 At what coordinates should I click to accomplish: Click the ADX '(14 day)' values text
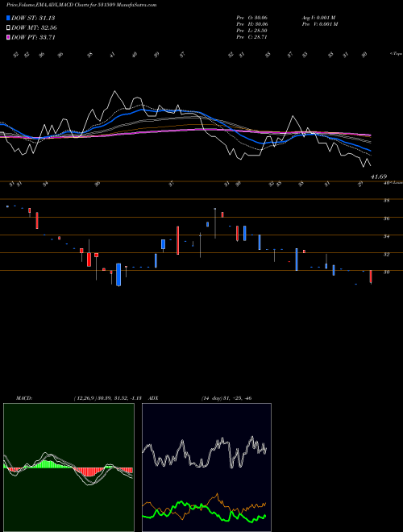226,398
